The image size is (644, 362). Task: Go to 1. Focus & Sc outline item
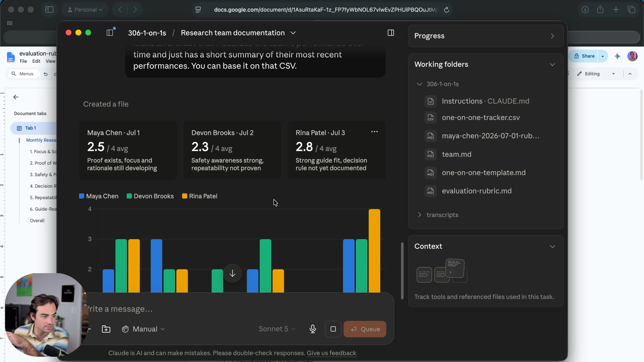pos(43,152)
